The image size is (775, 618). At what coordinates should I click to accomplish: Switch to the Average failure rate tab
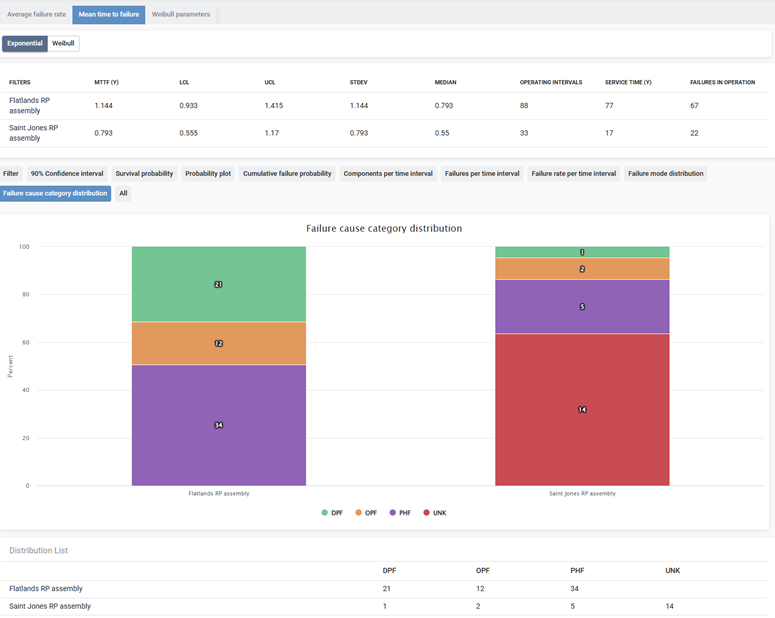[36, 14]
